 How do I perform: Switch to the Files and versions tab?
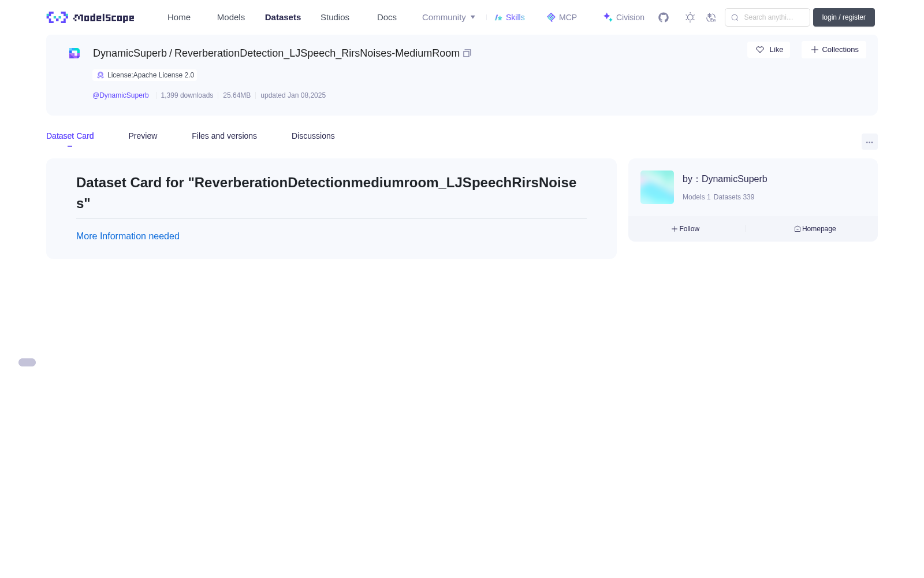(x=224, y=136)
